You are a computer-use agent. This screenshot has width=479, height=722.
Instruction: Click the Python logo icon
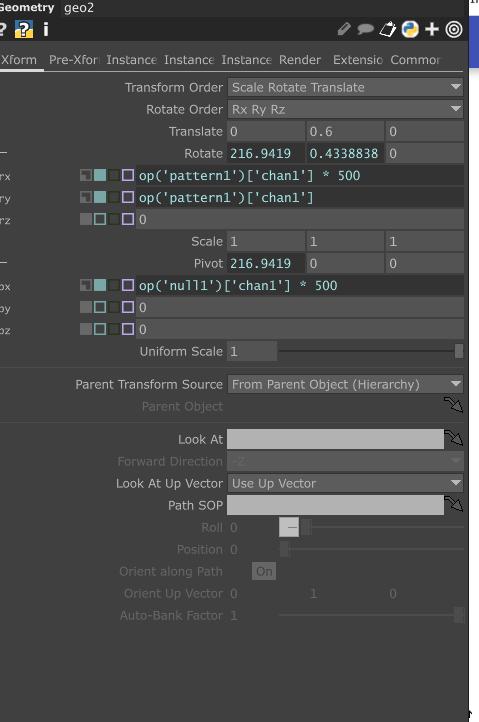(409, 29)
